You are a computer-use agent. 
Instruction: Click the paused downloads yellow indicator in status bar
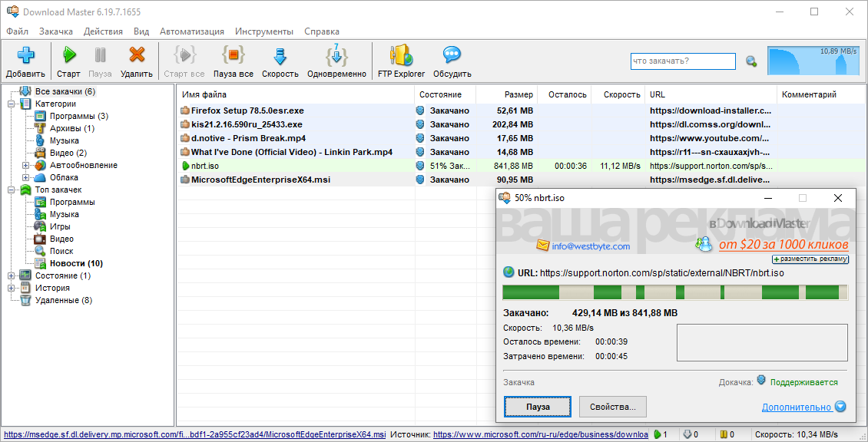coord(724,435)
